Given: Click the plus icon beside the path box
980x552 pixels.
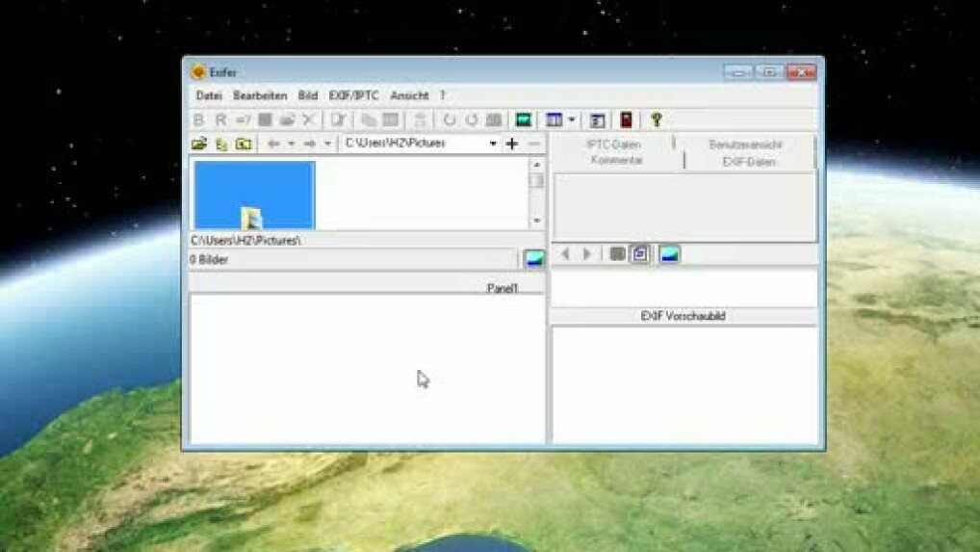Looking at the screenshot, I should click(x=512, y=144).
